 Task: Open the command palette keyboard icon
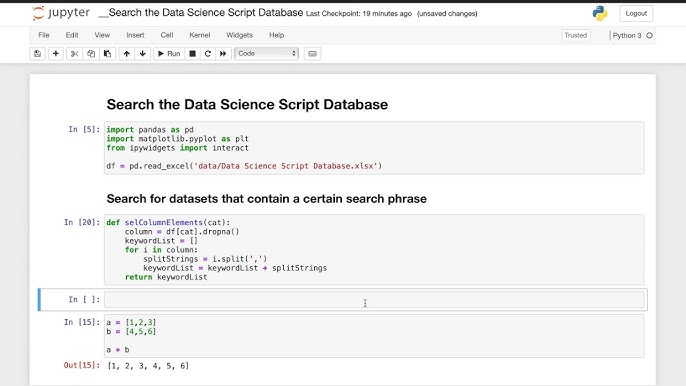(312, 54)
